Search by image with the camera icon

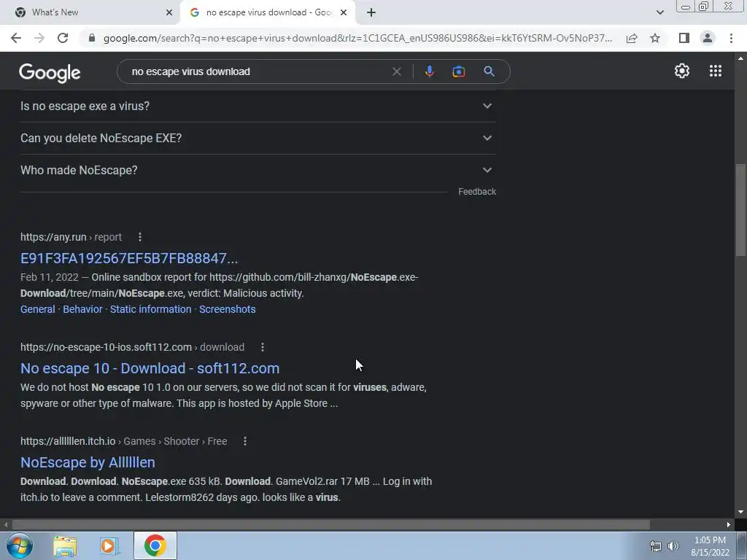coord(458,71)
